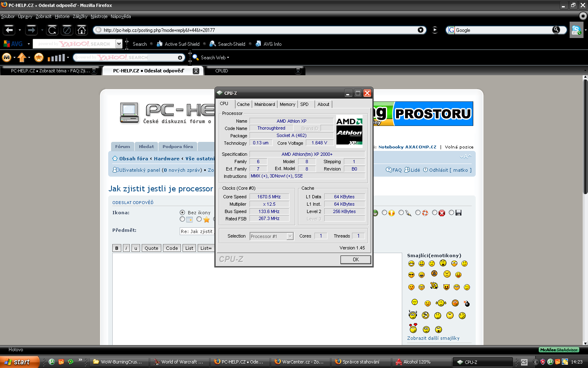Click the page vertical scrollbar
The height and width of the screenshot is (368, 588).
[x=585, y=210]
